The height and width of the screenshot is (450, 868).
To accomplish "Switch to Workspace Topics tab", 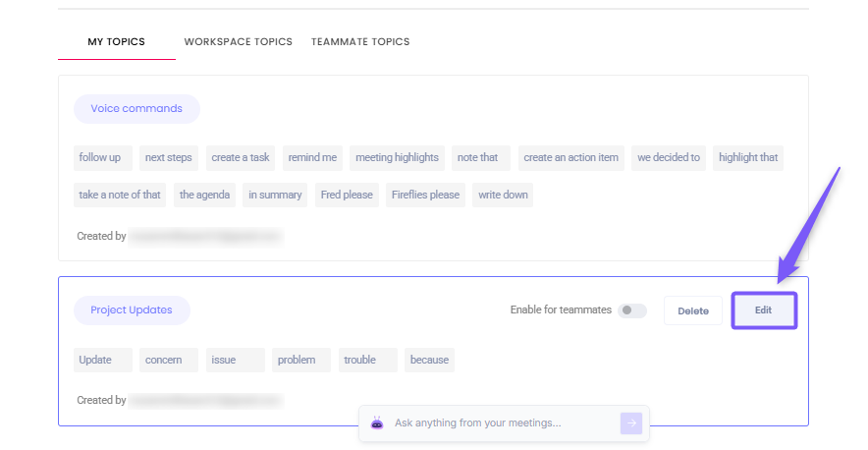I will (238, 42).
